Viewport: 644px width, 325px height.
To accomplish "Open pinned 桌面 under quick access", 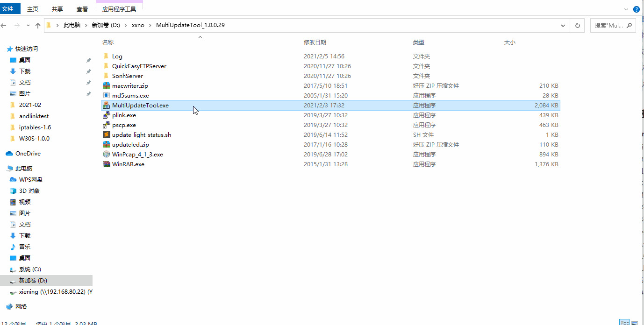I will [x=25, y=60].
